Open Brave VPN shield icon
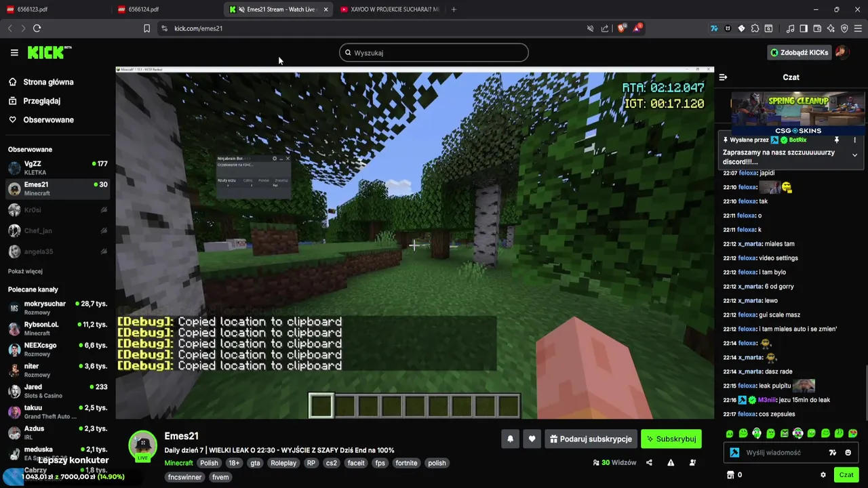The width and height of the screenshot is (868, 488). (x=844, y=28)
